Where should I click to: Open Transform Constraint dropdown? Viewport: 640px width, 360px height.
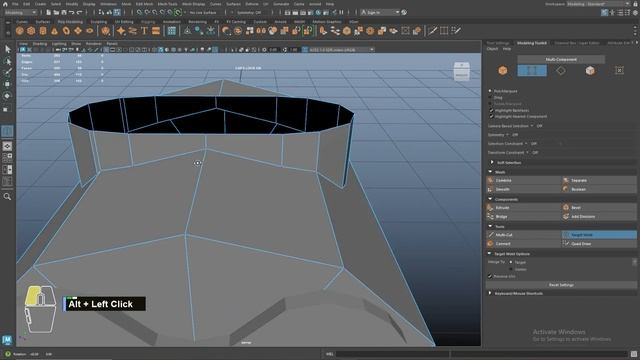coord(527,153)
